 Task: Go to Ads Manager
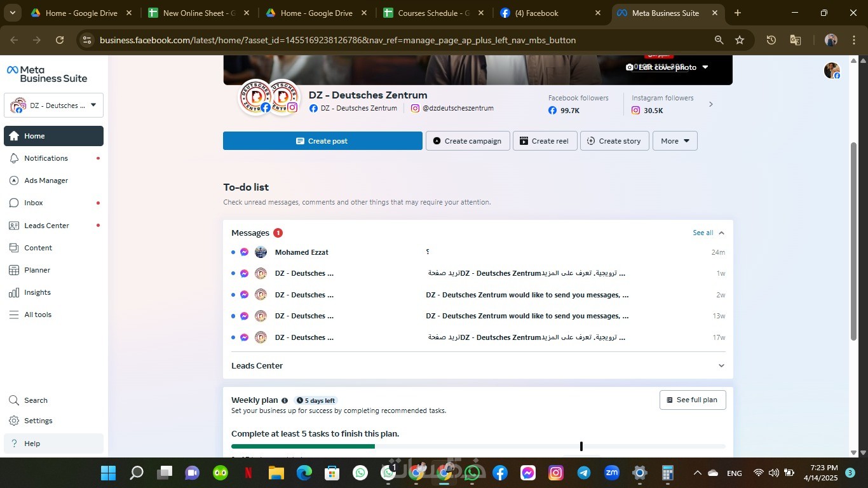click(53, 180)
